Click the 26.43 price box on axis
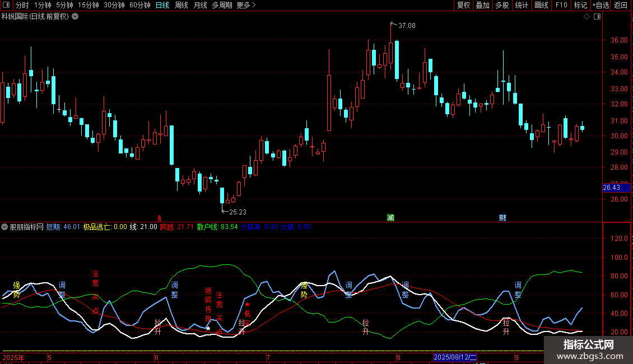Screen dimensions: 633x364 (x=616, y=188)
